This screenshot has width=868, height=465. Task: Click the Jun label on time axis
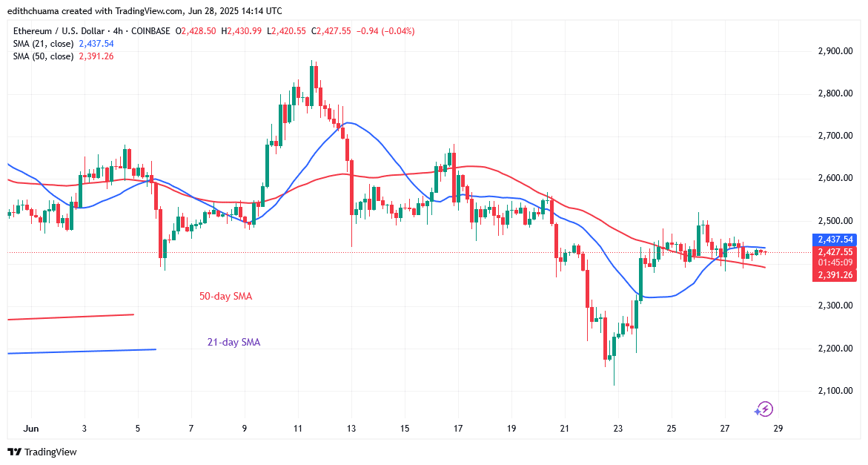pyautogui.click(x=31, y=429)
